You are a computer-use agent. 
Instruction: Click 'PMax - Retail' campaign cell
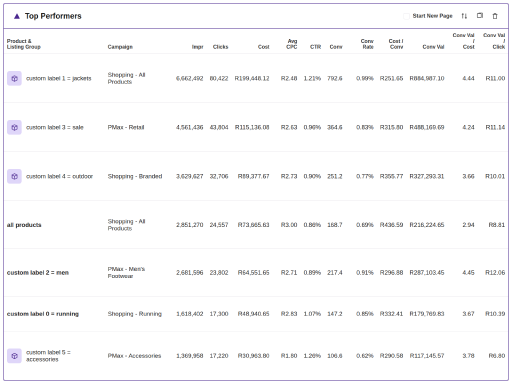126,127
